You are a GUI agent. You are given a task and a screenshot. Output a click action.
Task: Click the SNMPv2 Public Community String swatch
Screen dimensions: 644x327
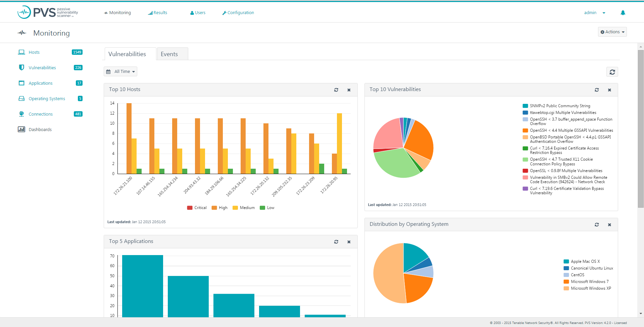click(525, 106)
